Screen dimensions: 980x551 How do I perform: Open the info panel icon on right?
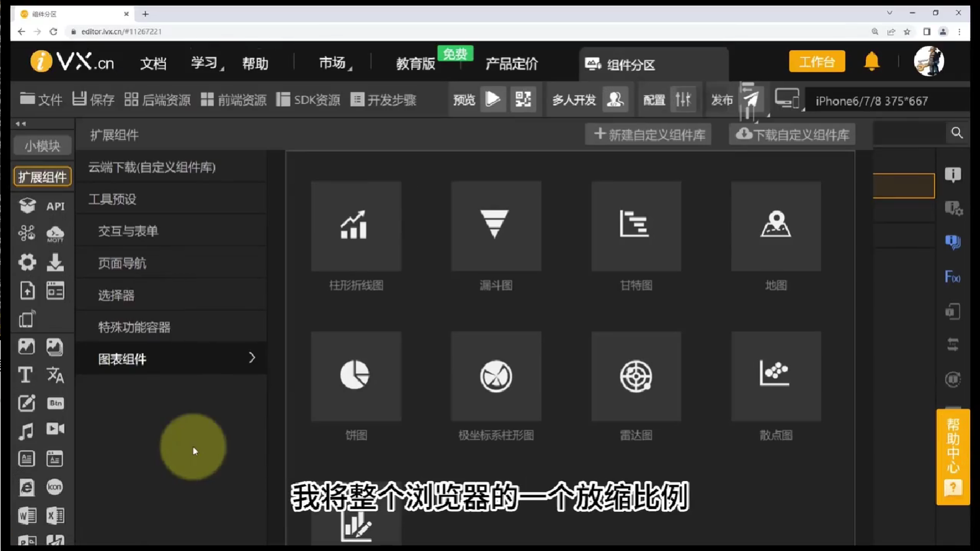[953, 175]
